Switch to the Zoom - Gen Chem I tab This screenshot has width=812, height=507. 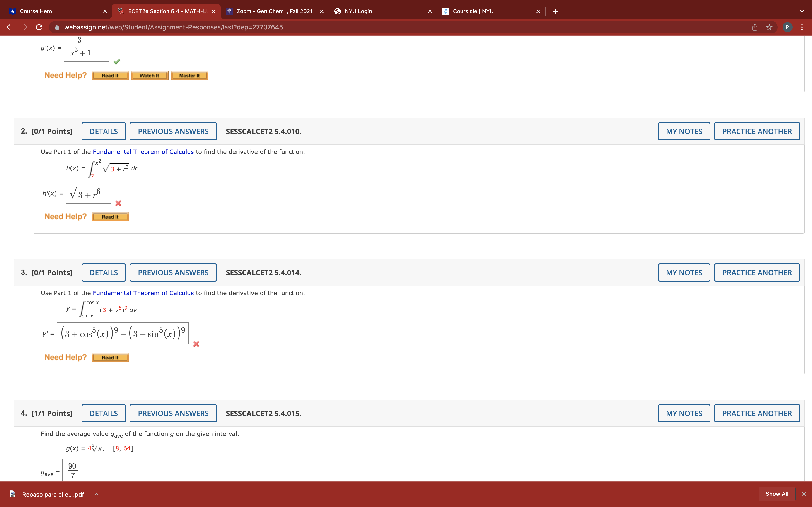pyautogui.click(x=273, y=11)
